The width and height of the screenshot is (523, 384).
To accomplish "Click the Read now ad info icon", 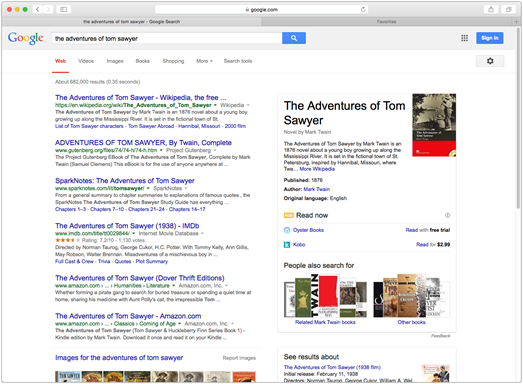I will click(448, 216).
